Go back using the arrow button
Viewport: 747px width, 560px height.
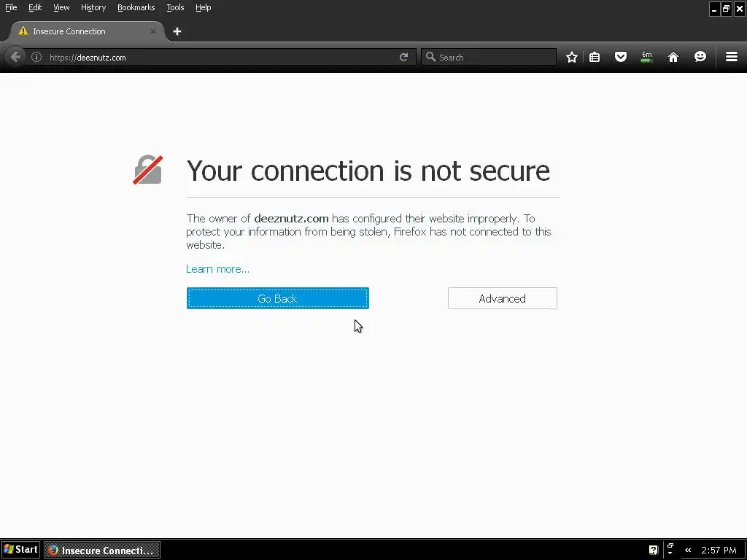(15, 57)
